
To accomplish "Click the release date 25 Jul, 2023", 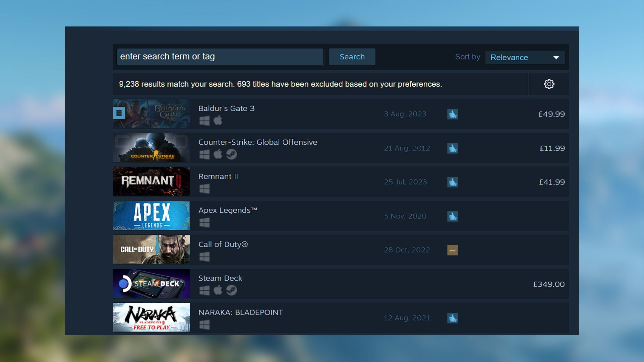I will click(x=405, y=182).
